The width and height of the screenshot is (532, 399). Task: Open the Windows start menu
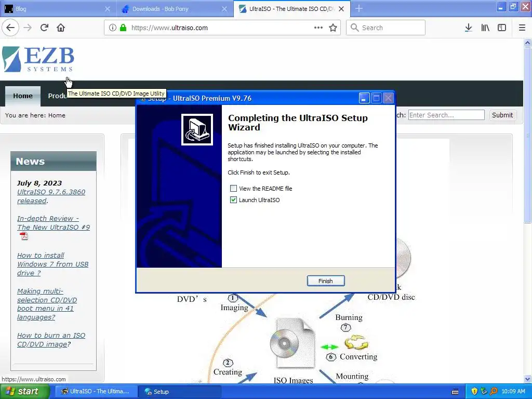pyautogui.click(x=25, y=391)
